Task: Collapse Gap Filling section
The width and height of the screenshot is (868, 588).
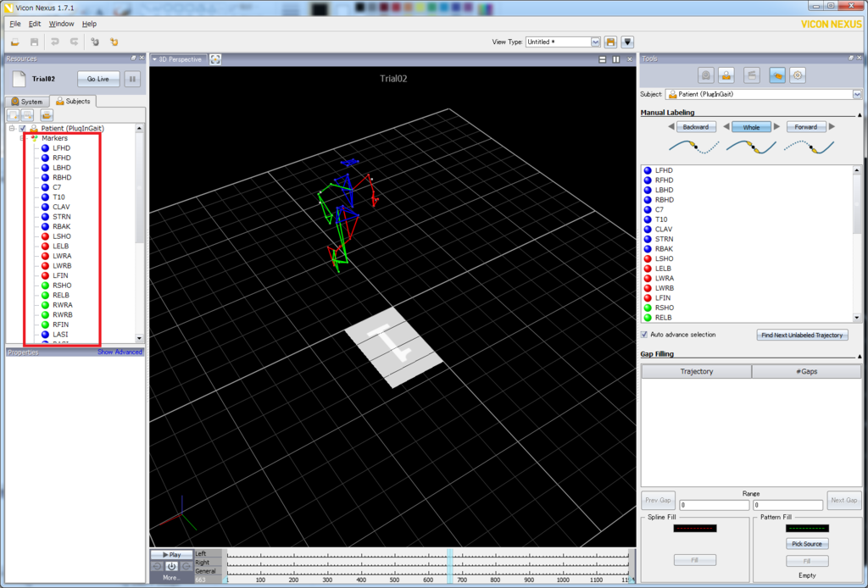Action: [860, 356]
